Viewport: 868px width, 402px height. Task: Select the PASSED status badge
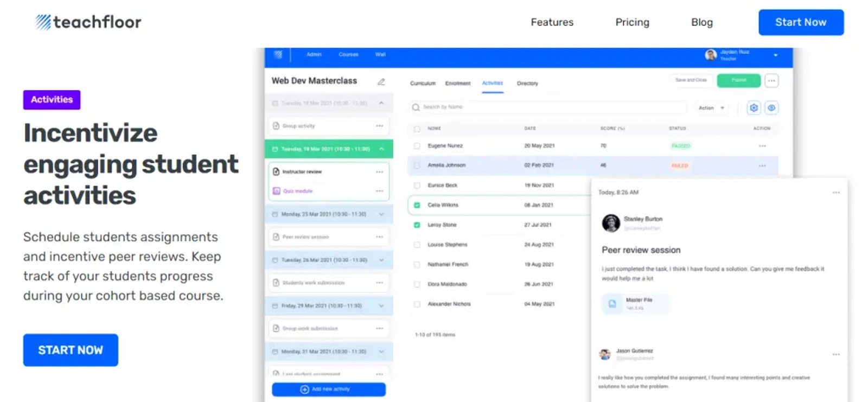coord(681,146)
